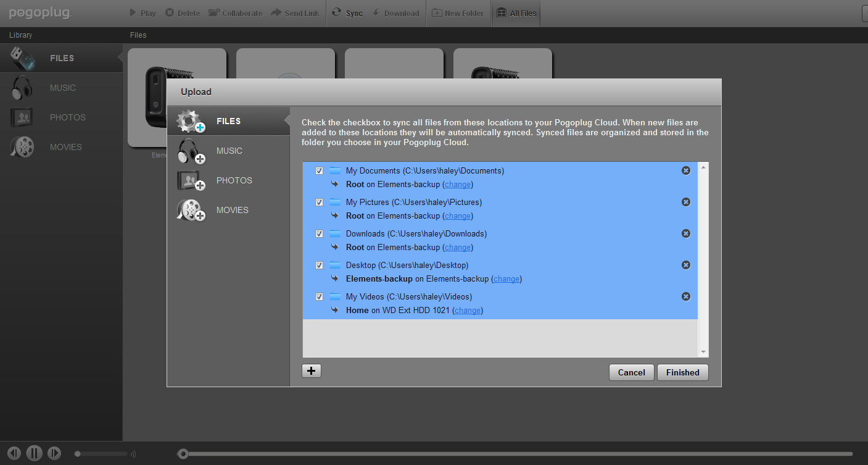Click the Delete toolbar button
This screenshot has width=868, height=465.
pos(183,13)
